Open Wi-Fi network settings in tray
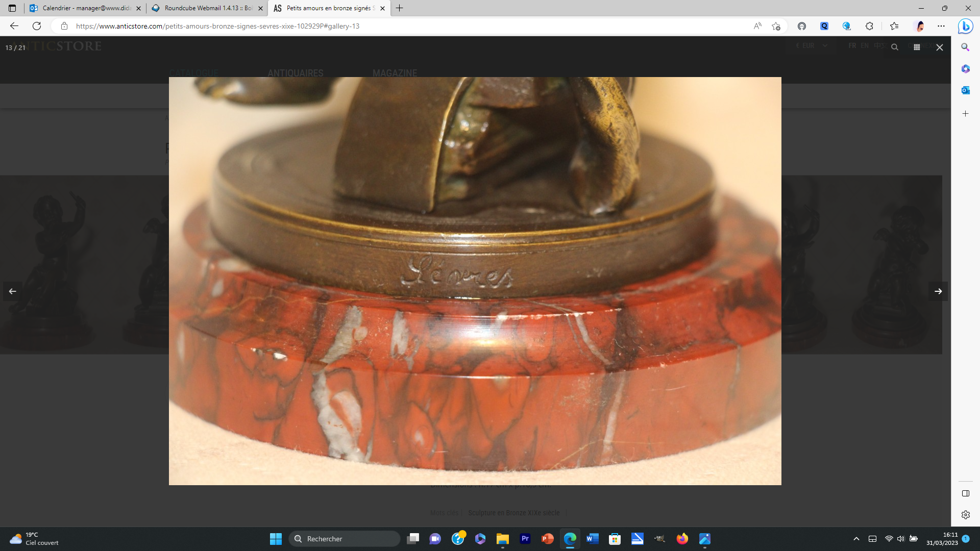 pyautogui.click(x=889, y=539)
